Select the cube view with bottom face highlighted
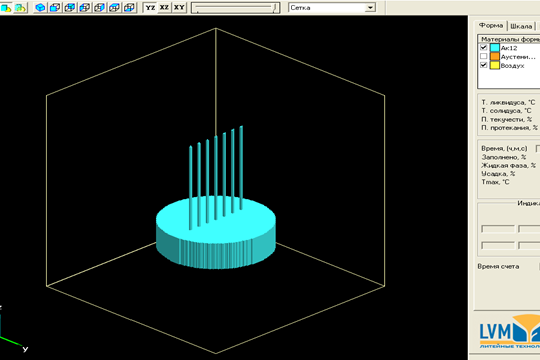Image resolution: width=540 pixels, height=360 pixels. [x=129, y=8]
